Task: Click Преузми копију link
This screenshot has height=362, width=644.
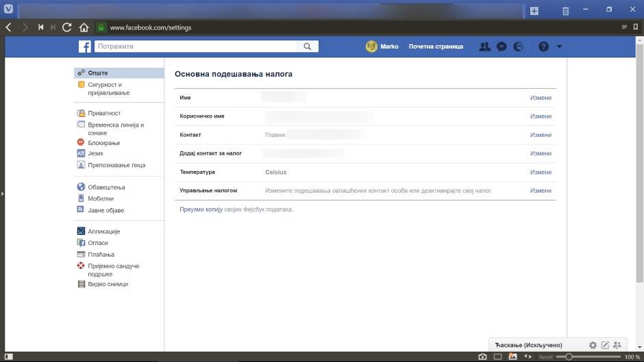Action: click(x=201, y=209)
